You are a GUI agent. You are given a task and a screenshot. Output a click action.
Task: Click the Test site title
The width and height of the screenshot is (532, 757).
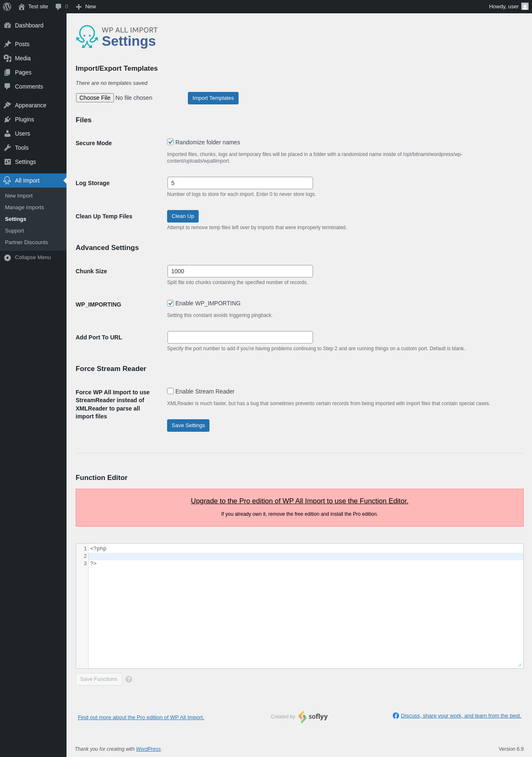point(38,7)
